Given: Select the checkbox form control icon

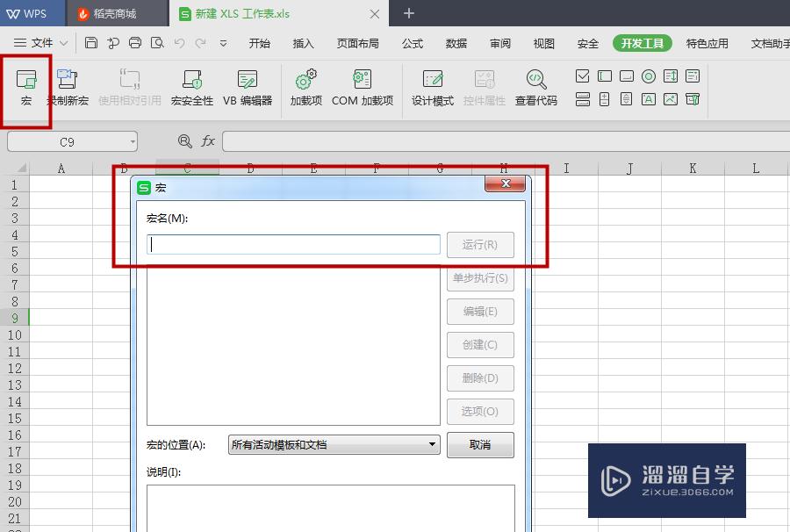Looking at the screenshot, I should point(583,77).
